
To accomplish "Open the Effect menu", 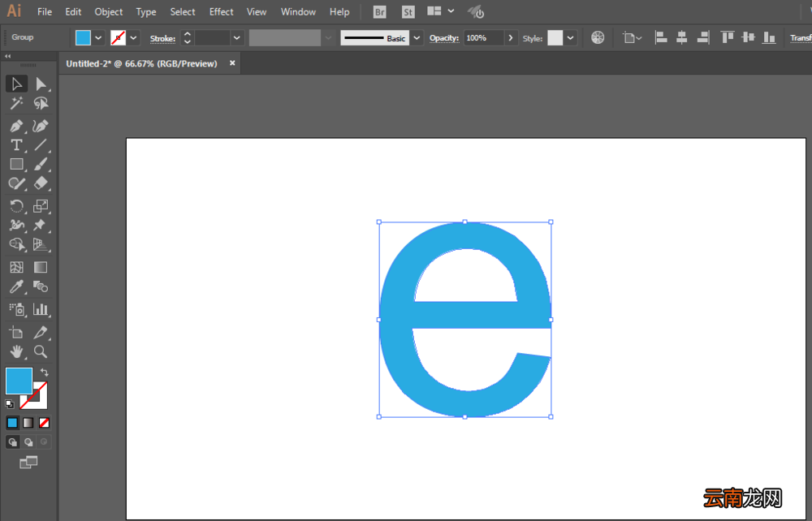I will click(221, 12).
